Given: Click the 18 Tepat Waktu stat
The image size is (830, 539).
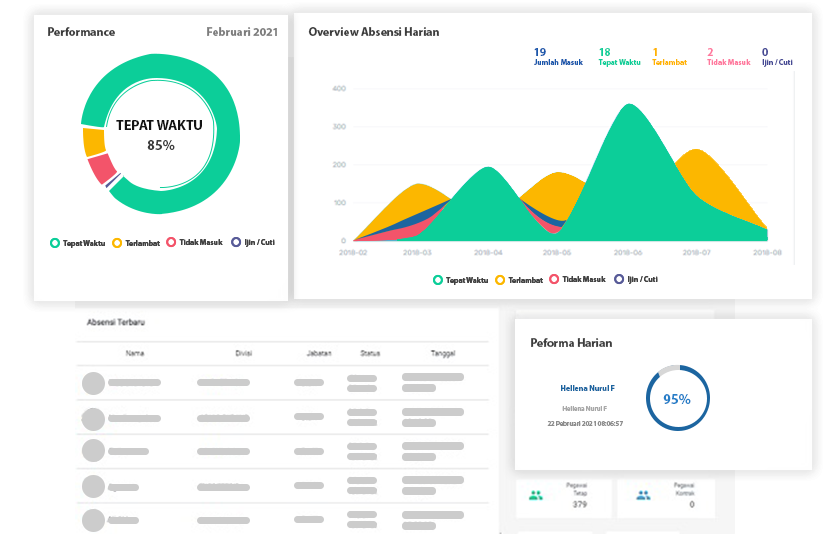Looking at the screenshot, I should tap(619, 57).
